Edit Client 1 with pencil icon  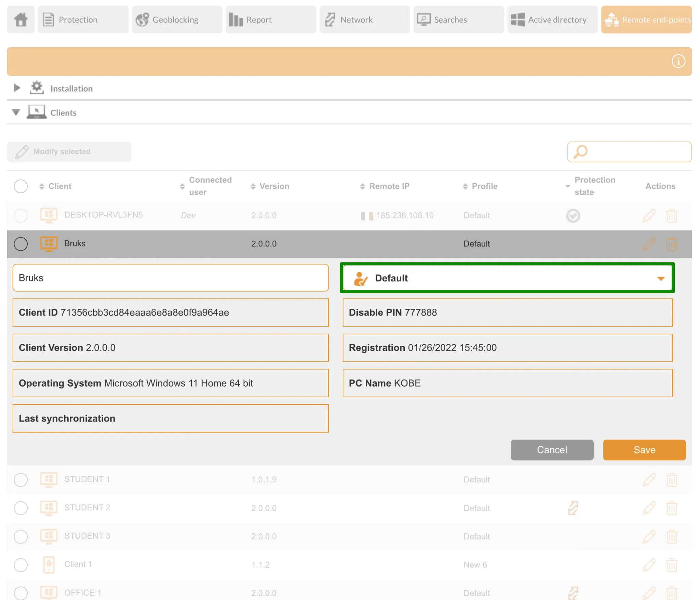point(649,565)
